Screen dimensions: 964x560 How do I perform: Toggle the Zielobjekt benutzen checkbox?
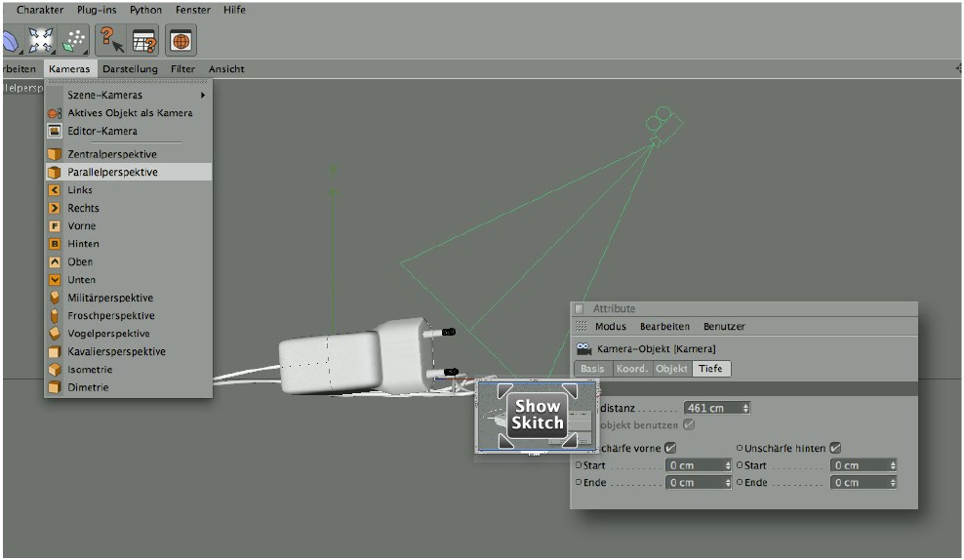(x=690, y=424)
